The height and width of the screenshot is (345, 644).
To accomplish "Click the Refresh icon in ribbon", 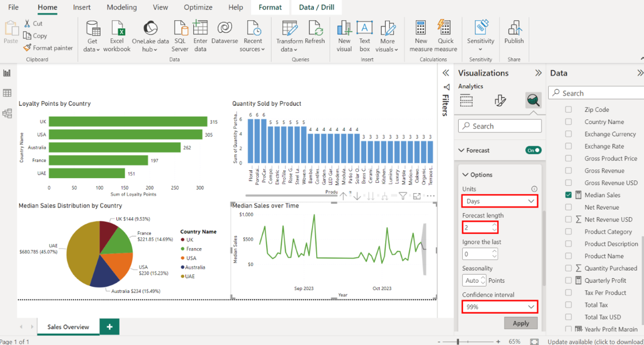I will pos(315,29).
